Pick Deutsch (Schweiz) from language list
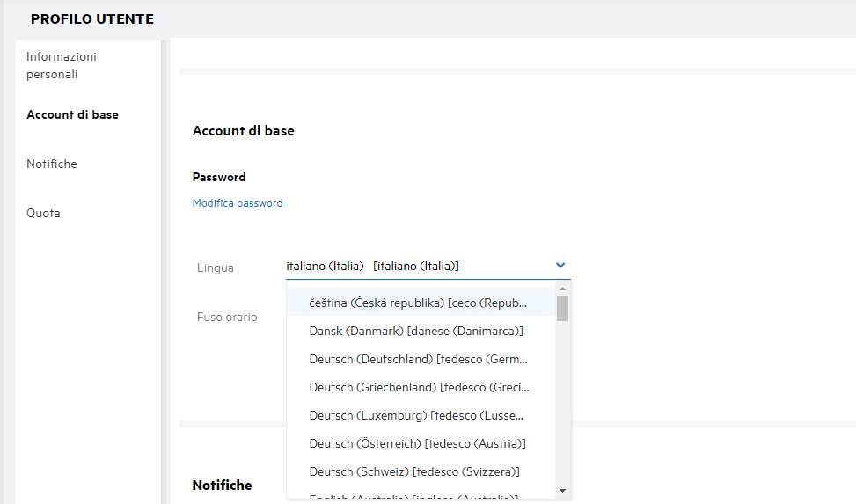Viewport: 856px width, 504px height. pyautogui.click(x=414, y=471)
